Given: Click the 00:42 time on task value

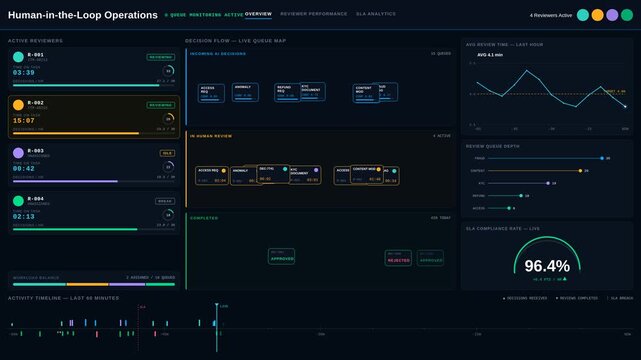Looking at the screenshot, I should 24,169.
